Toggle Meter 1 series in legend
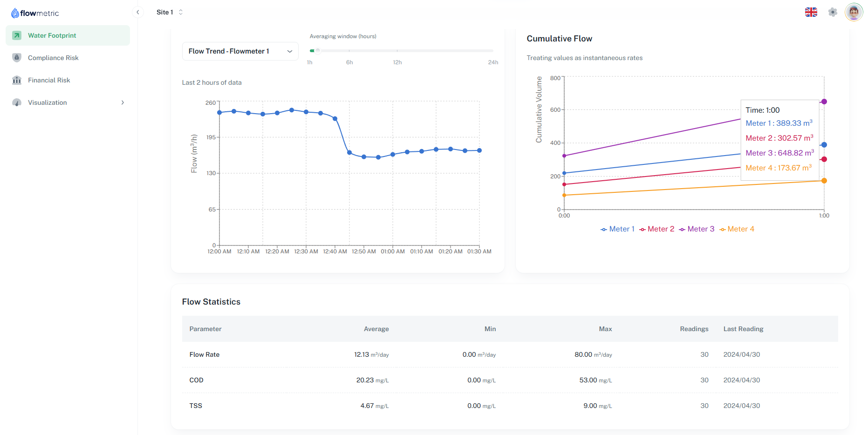 [617, 229]
